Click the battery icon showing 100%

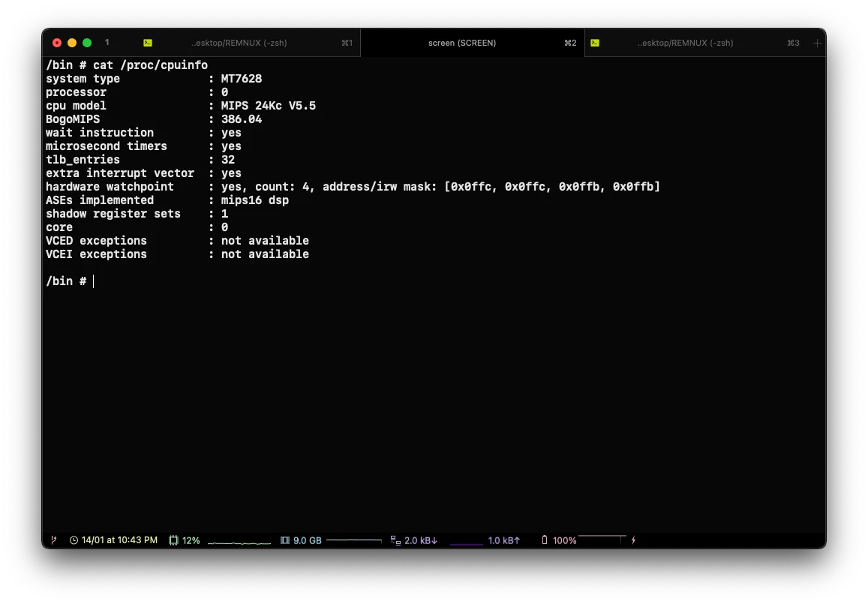(545, 540)
